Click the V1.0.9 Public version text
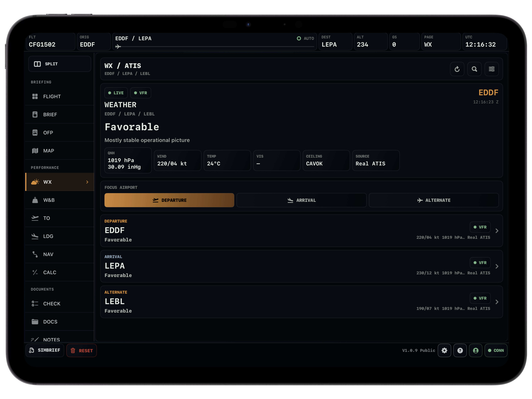Image resolution: width=532 pixels, height=399 pixels. click(x=419, y=350)
